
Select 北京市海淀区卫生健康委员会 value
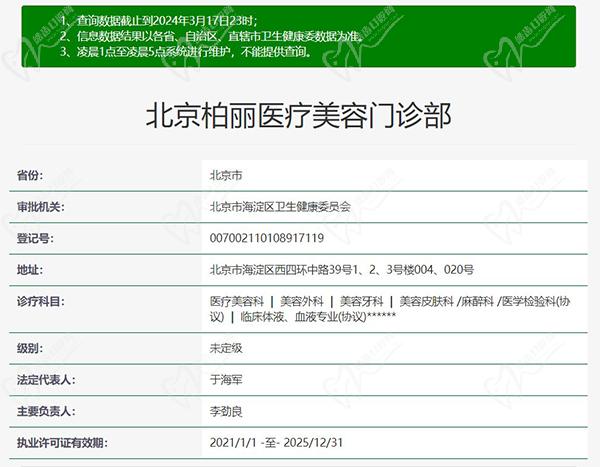280,207
